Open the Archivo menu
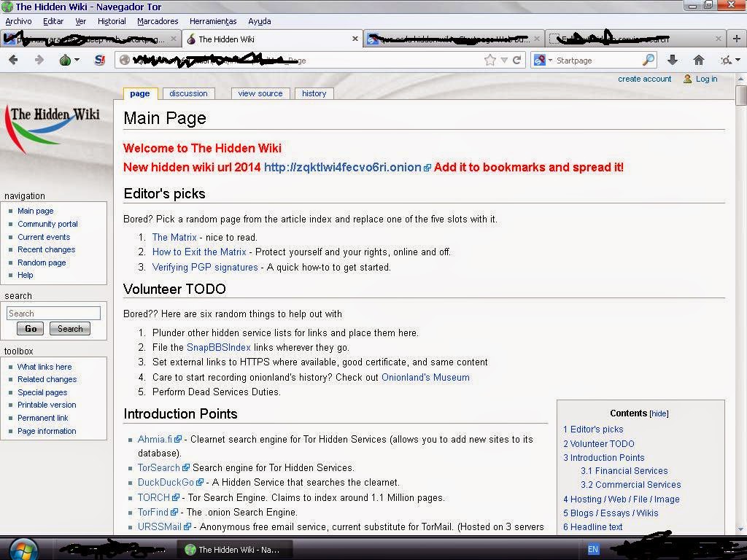 18,21
